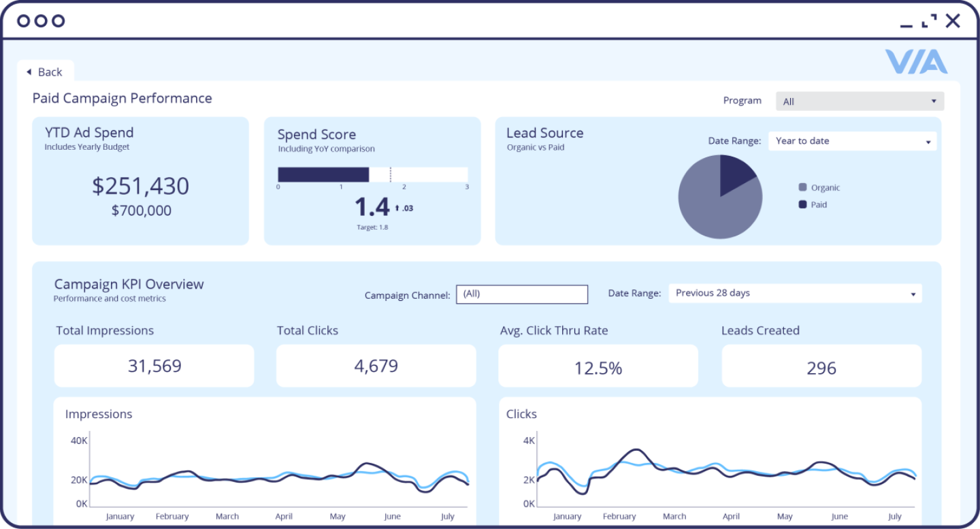Click the fullscreen expand icon in the title bar
Screen dimensions: 980x529
928,21
